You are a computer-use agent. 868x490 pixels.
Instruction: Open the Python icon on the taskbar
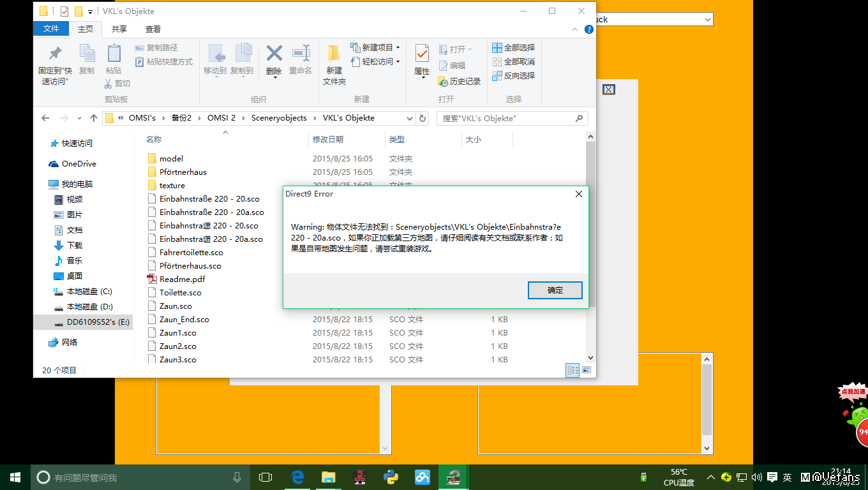(391, 477)
